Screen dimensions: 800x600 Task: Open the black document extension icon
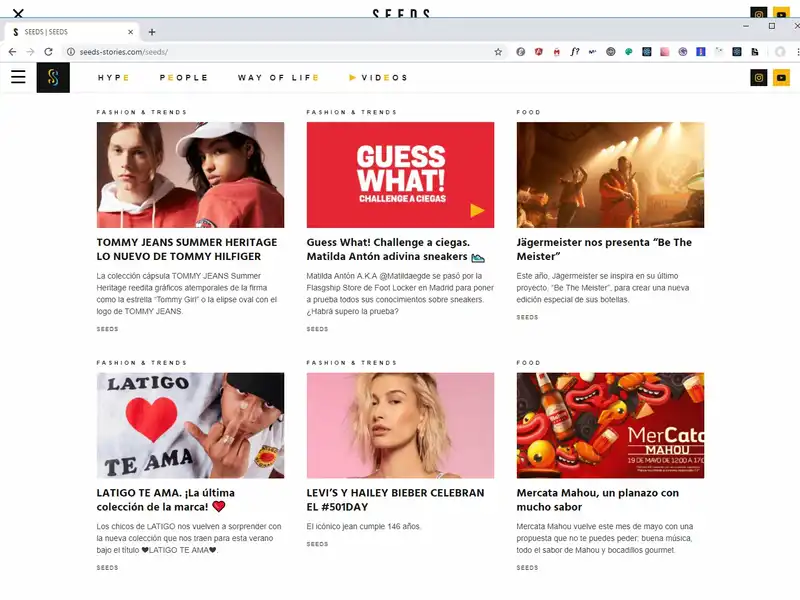pos(755,52)
